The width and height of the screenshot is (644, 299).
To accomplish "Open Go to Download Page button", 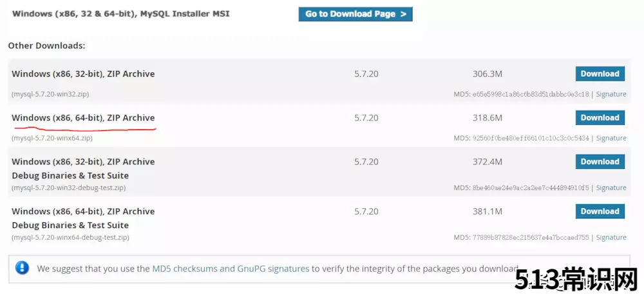I will tap(355, 14).
